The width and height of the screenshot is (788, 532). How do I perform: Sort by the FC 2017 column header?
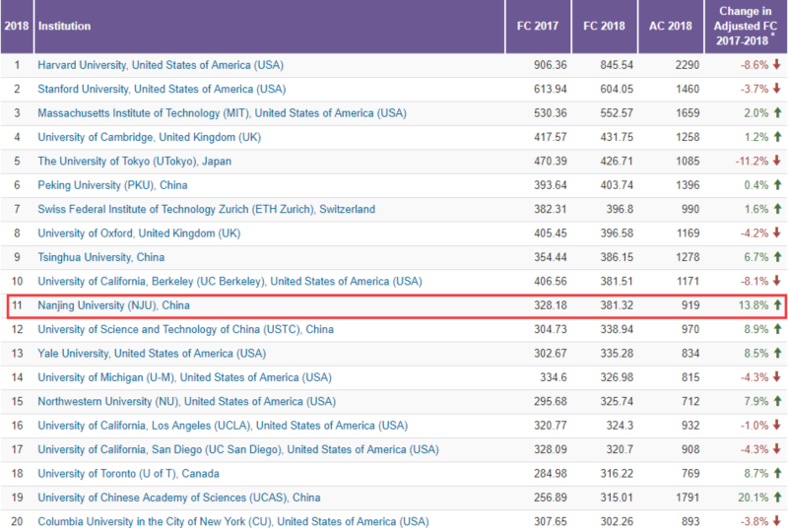(x=538, y=27)
